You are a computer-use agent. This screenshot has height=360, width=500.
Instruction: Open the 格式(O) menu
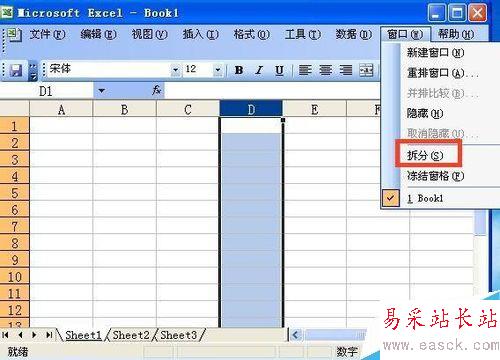[x=251, y=34]
